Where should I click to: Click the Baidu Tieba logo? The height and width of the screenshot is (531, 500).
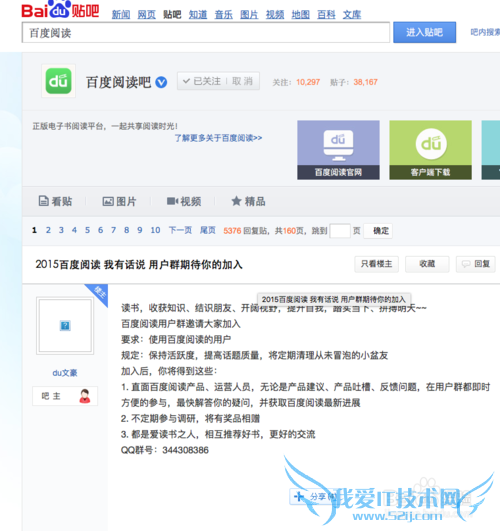[x=60, y=9]
